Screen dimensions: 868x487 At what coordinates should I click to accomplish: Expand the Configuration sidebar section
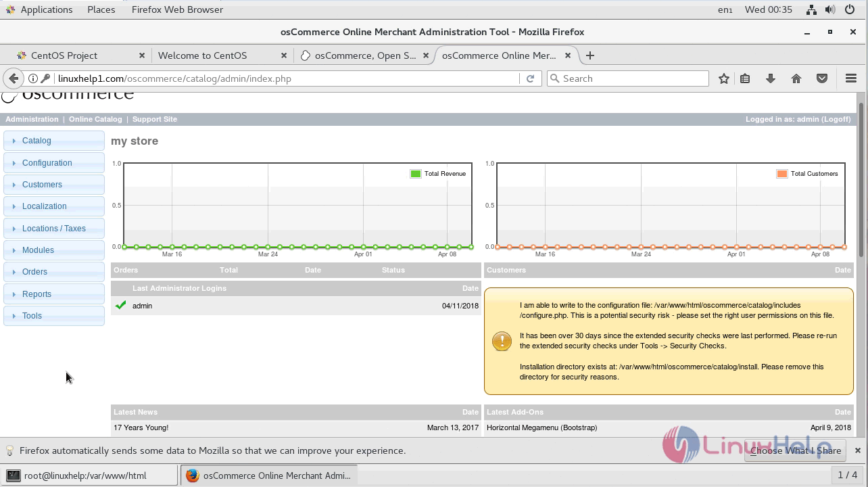(54, 163)
